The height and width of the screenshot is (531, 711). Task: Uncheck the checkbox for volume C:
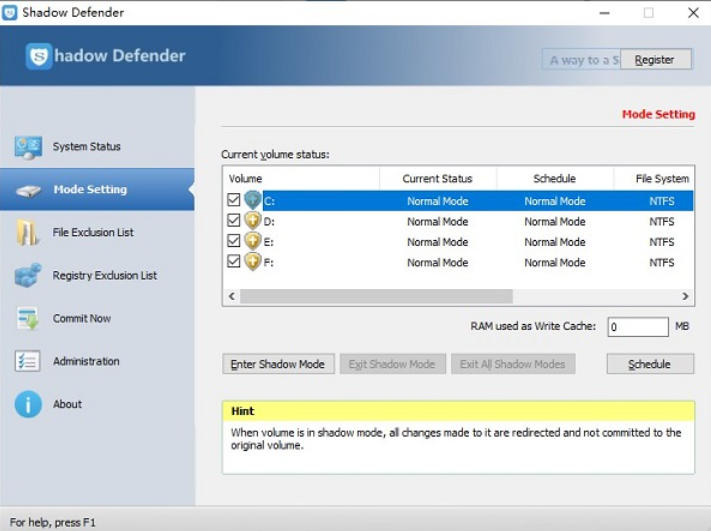(234, 201)
